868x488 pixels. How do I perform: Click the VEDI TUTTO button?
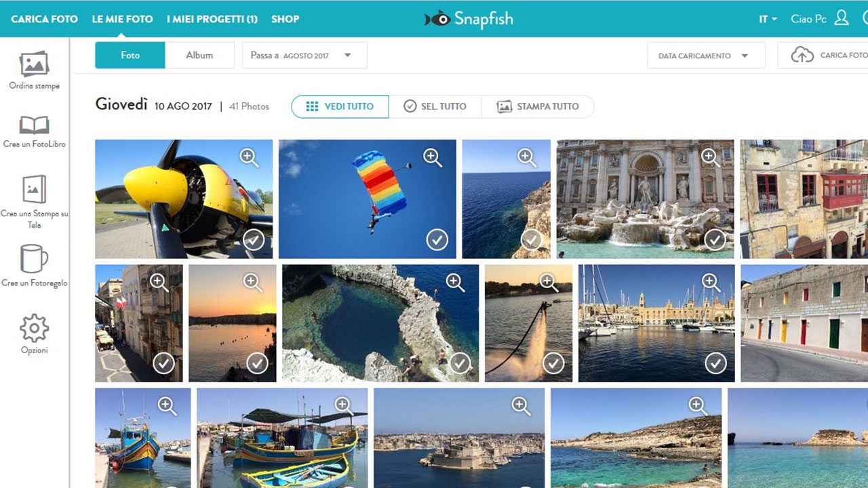[x=340, y=106]
